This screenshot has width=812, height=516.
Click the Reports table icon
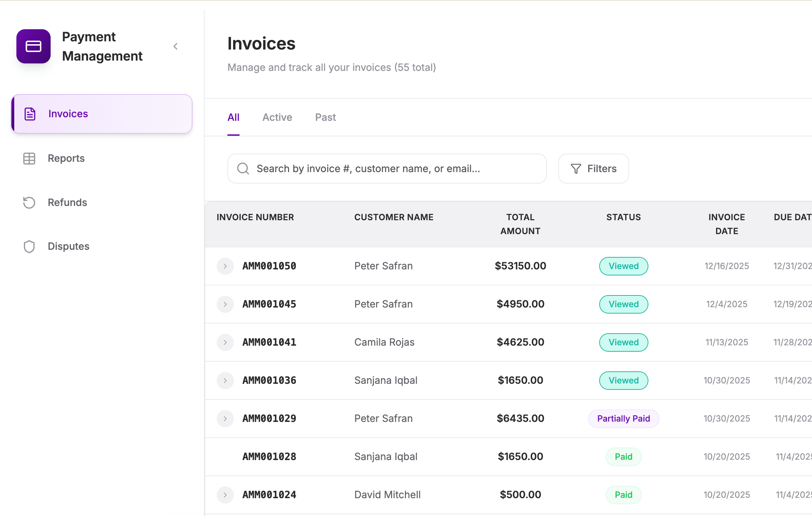click(29, 159)
